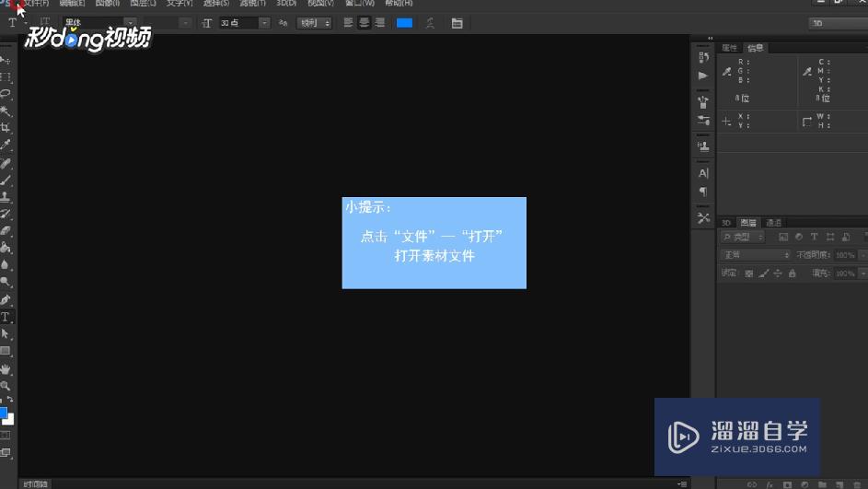This screenshot has height=489, width=868.
Task: Open the layer blend mode dropdown
Action: click(756, 255)
